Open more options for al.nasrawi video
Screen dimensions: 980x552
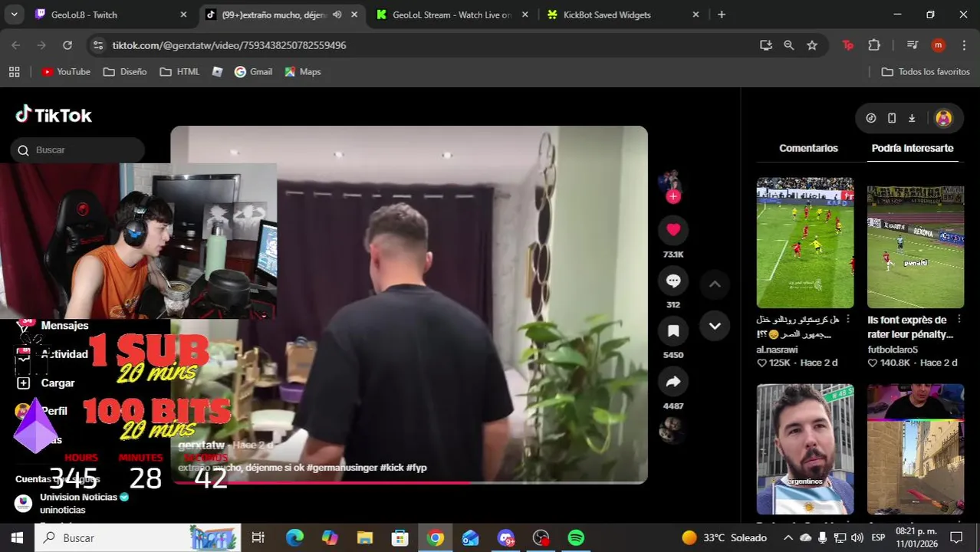point(848,320)
